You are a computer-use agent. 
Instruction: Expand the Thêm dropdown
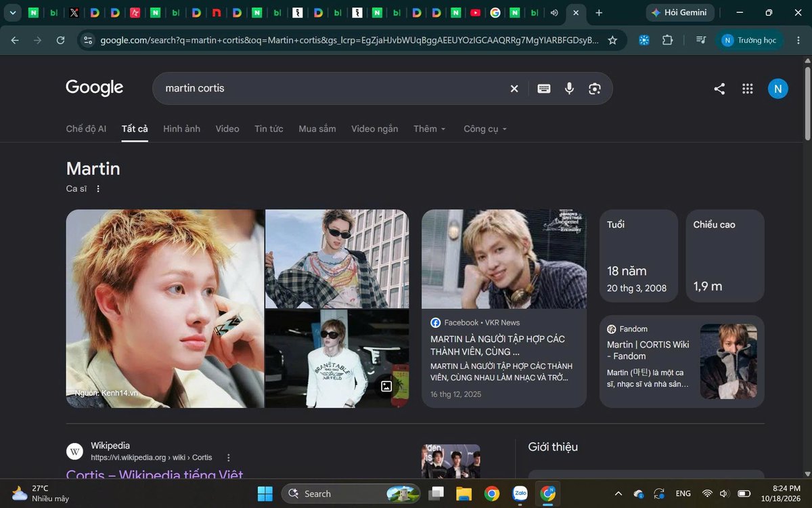coord(430,129)
